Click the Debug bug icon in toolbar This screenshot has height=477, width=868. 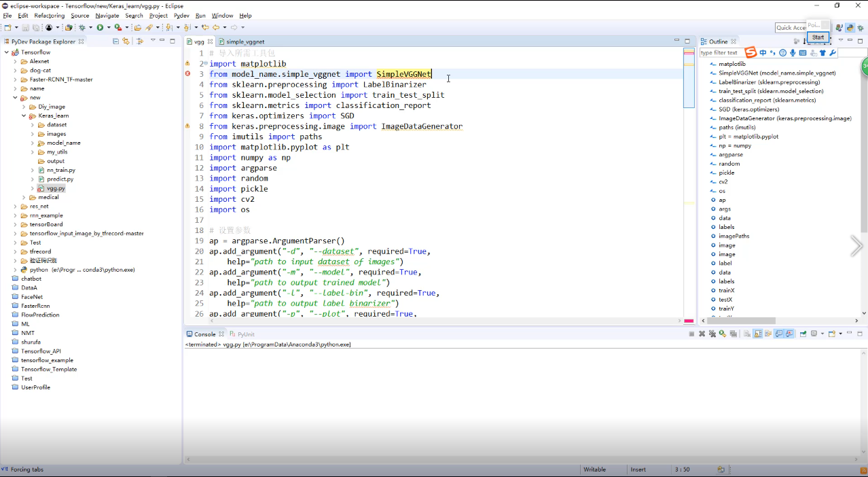82,28
